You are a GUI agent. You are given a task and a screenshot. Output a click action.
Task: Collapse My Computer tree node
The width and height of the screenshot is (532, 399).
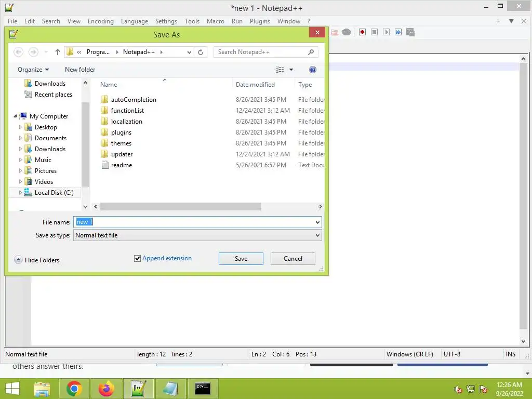pyautogui.click(x=15, y=116)
